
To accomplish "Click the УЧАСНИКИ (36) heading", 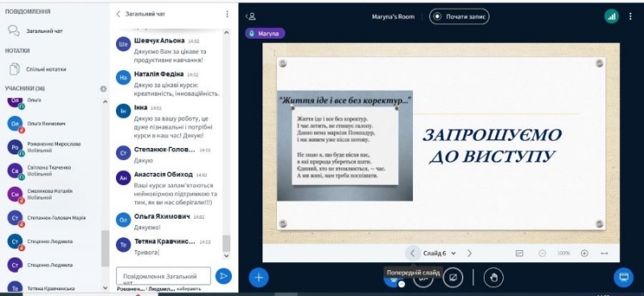I will point(25,88).
